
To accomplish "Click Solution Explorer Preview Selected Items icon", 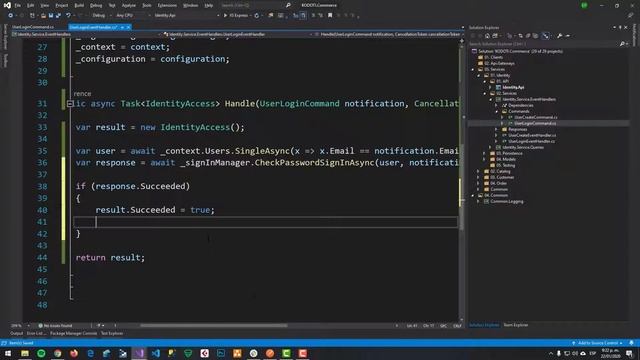I will (568, 36).
